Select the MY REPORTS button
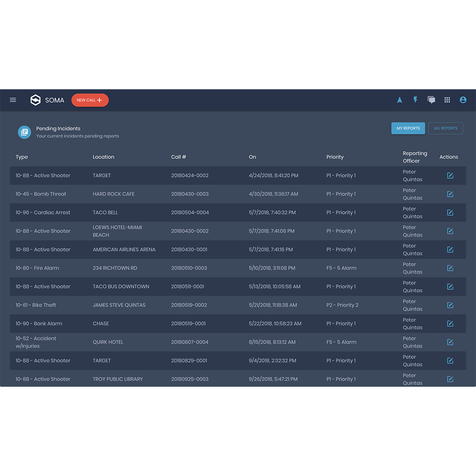 coord(408,128)
